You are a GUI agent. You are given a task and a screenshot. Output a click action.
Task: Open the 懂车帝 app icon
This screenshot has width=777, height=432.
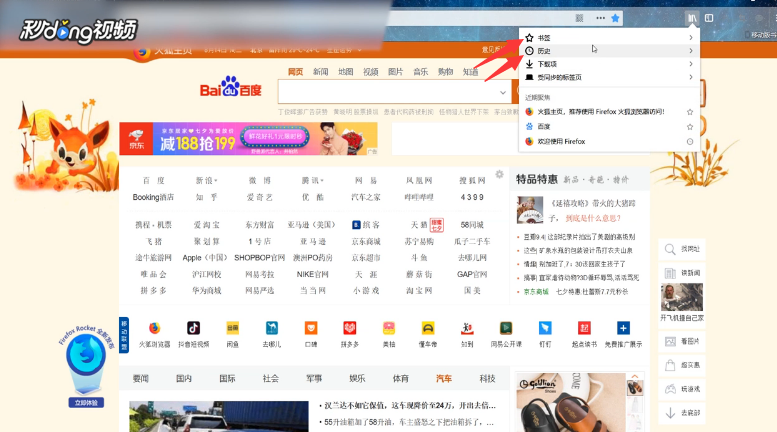[428, 328]
